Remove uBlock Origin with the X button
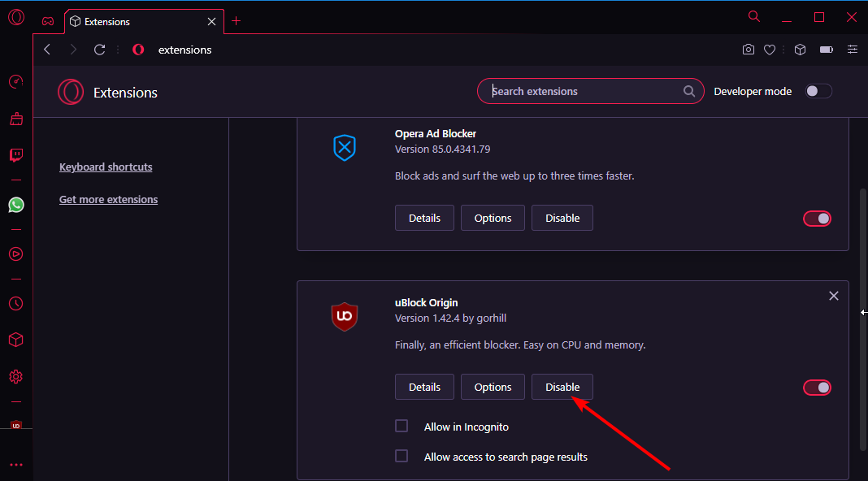Image resolution: width=868 pixels, height=481 pixels. click(x=834, y=296)
